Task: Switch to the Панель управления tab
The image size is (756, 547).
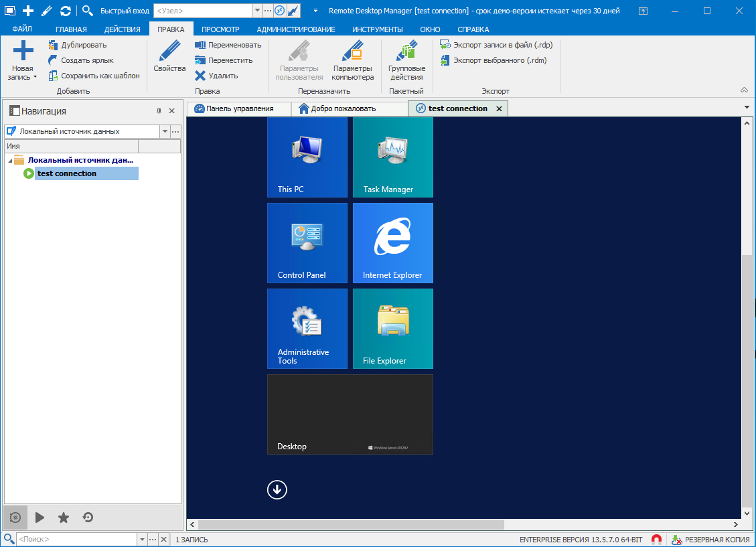Action: click(240, 108)
